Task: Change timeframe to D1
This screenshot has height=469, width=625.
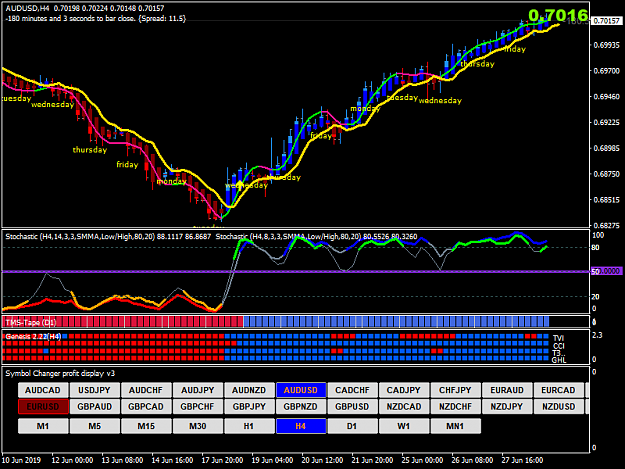Action: [x=352, y=426]
